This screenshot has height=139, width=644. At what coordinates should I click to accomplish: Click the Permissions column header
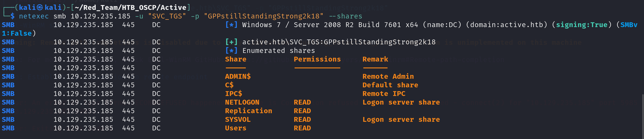point(317,59)
